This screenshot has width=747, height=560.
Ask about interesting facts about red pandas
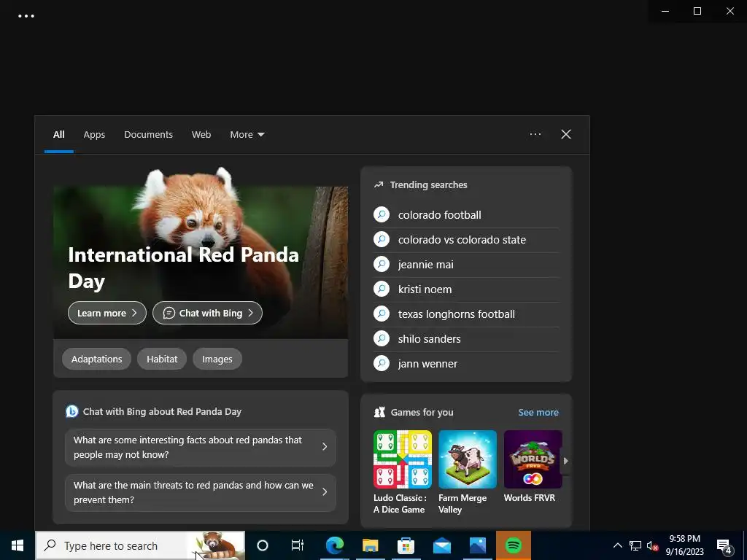201,447
